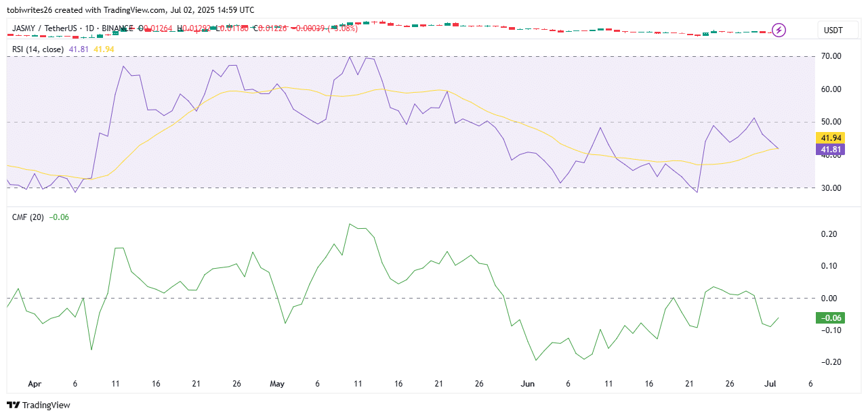868x417 pixels.
Task: Open the CMF (20) indicator legend
Action: [x=28, y=217]
